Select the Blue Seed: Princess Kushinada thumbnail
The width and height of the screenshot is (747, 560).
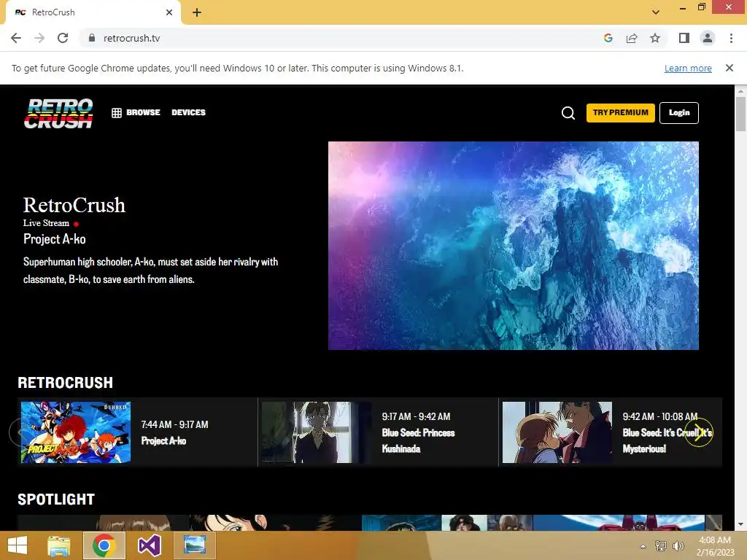[317, 432]
